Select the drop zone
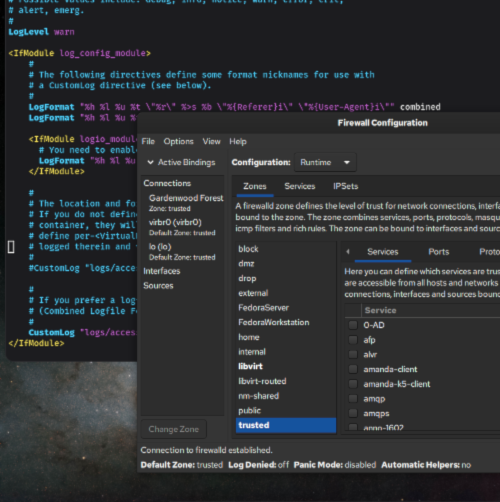Screen dimensions: 500x502 click(286, 278)
